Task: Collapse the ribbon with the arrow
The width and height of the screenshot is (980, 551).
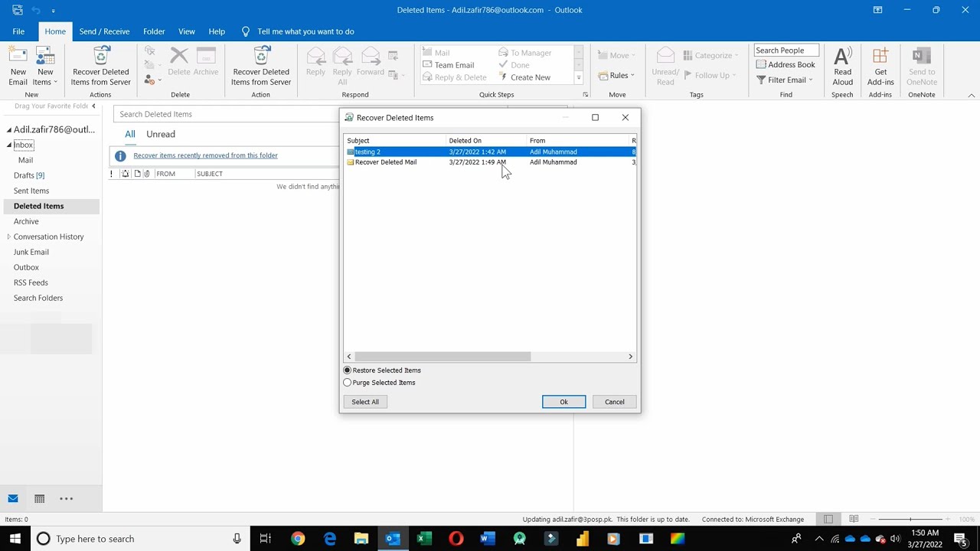Action: [971, 95]
